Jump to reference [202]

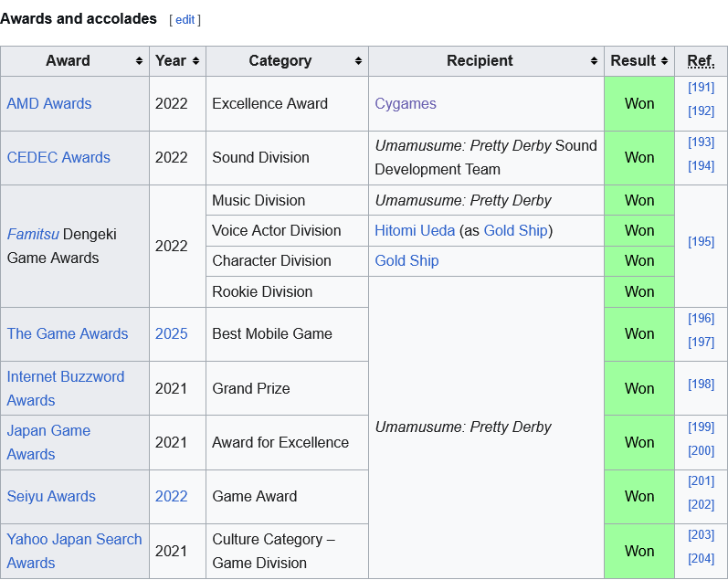(702, 504)
